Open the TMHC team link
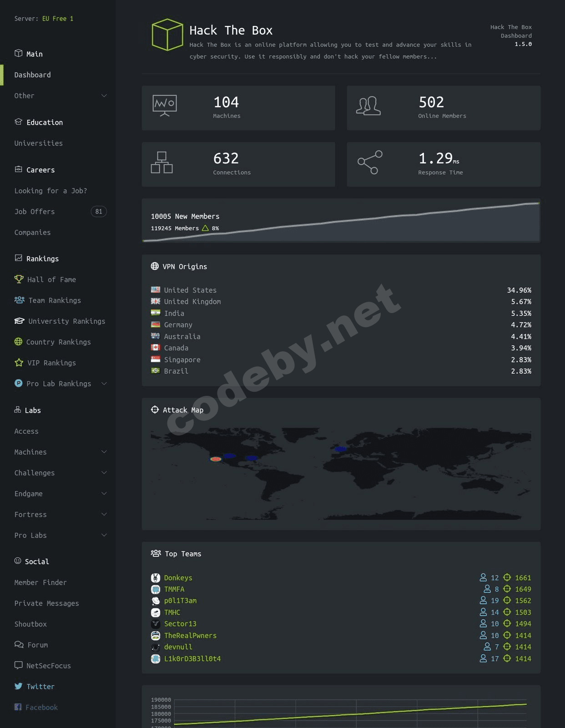This screenshot has height=728, width=565. tap(172, 612)
